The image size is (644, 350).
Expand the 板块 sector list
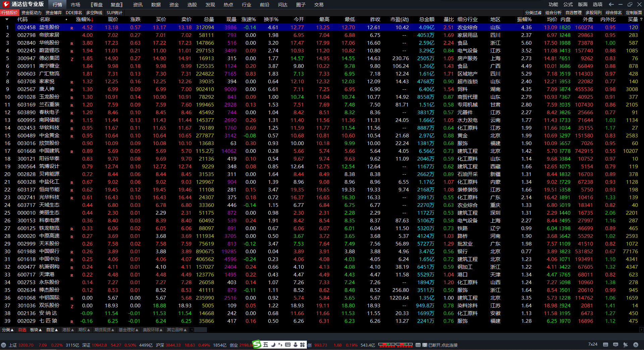[x=36, y=330]
